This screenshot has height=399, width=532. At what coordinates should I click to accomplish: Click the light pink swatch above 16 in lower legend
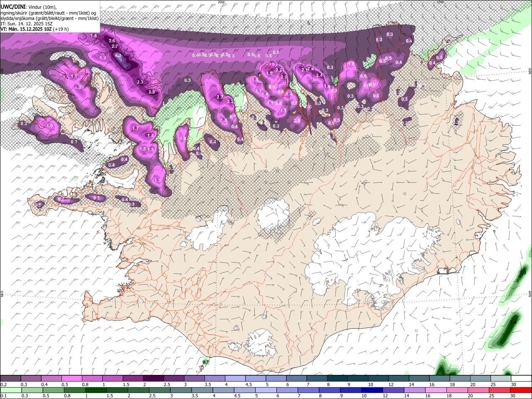436,390
